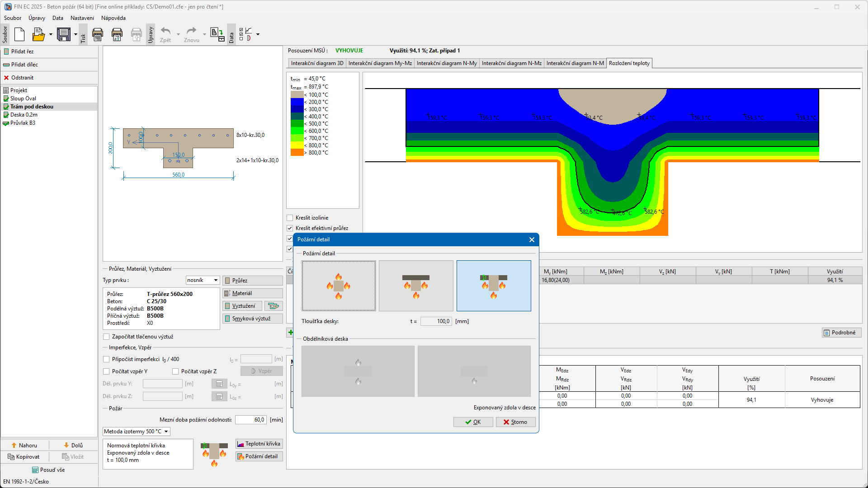
Task: Click the first print icon in toolbar
Action: point(97,34)
